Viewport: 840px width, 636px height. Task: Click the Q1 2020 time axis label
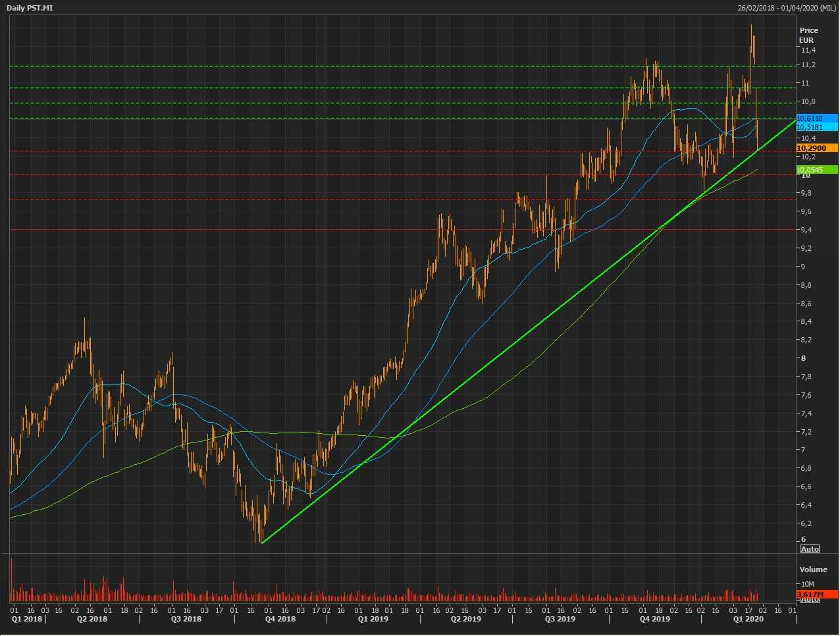(x=748, y=619)
